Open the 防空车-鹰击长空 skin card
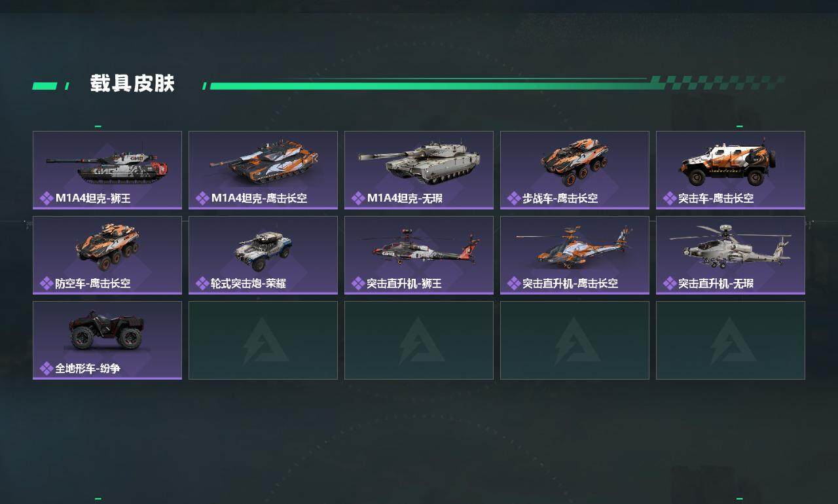This screenshot has width=838, height=504. [x=107, y=255]
